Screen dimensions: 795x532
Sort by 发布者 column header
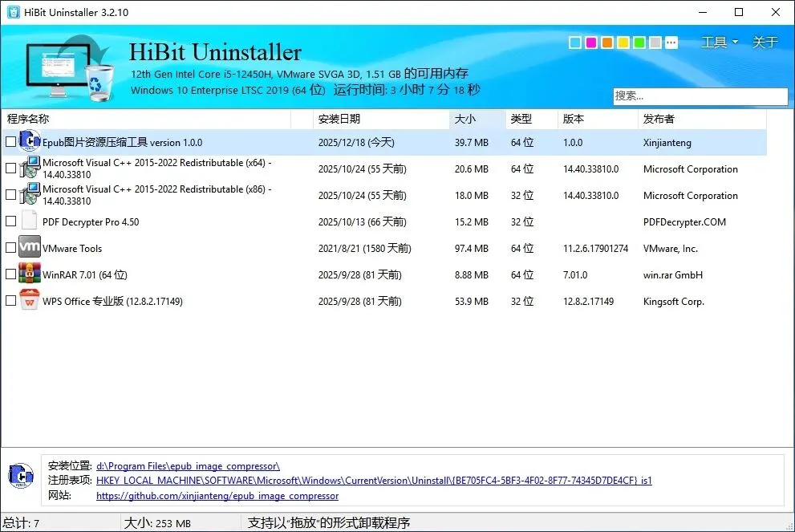pos(702,119)
